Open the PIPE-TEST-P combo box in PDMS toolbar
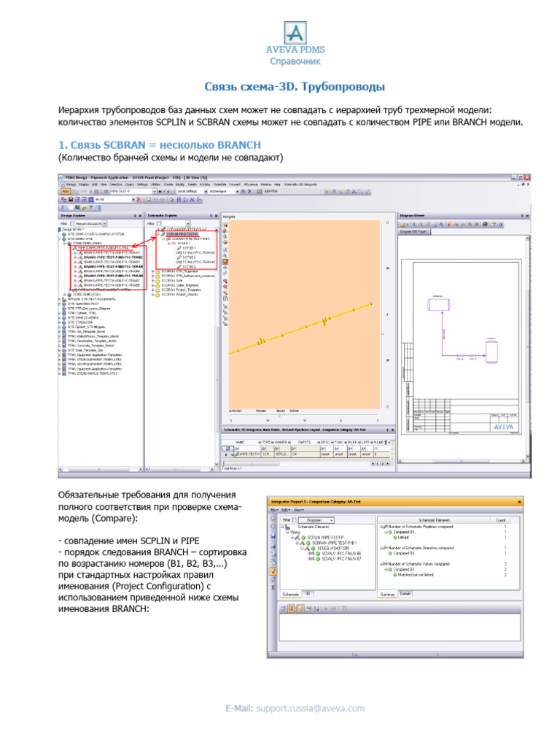Image resolution: width=560 pixels, height=747 pixels. tap(133, 192)
